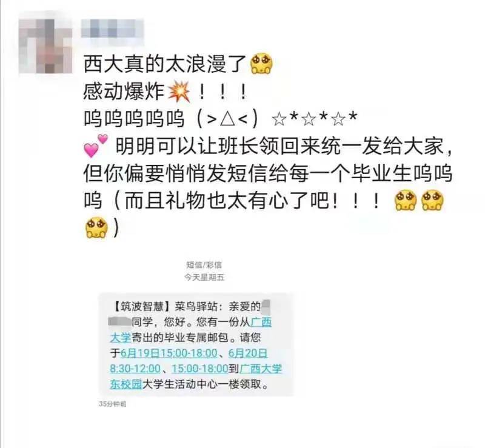The image size is (485, 448).
Task: Tap the pleading emoji after 太浪漫了
Action: click(x=261, y=64)
